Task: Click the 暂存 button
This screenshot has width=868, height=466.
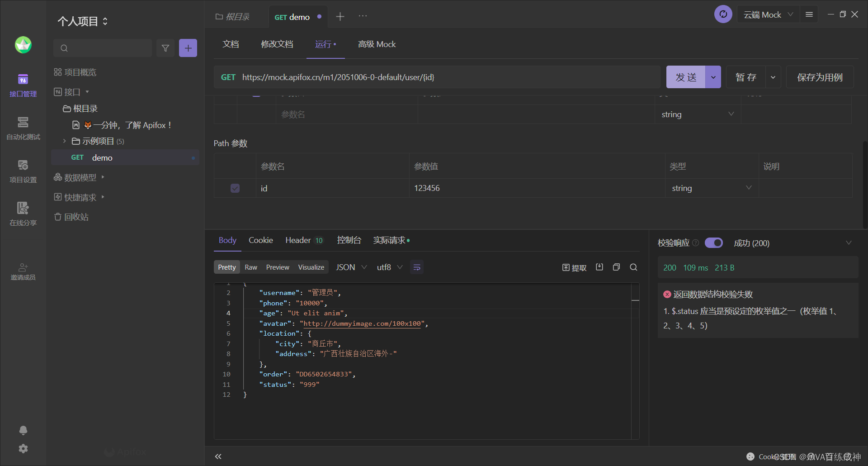Action: [746, 77]
